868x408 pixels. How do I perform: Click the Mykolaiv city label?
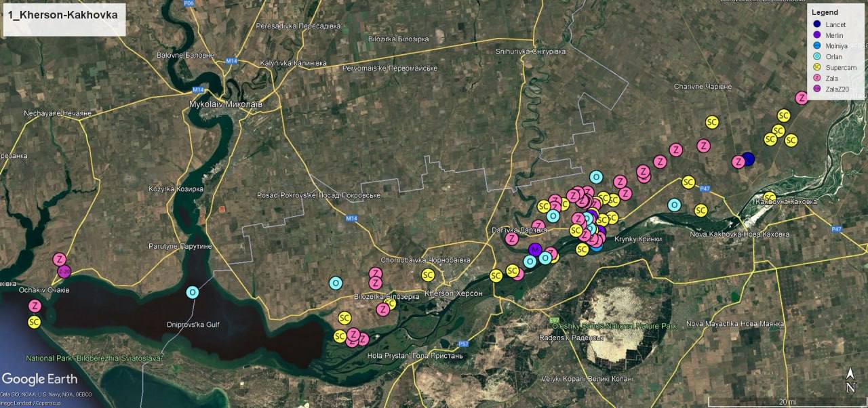coord(224,104)
